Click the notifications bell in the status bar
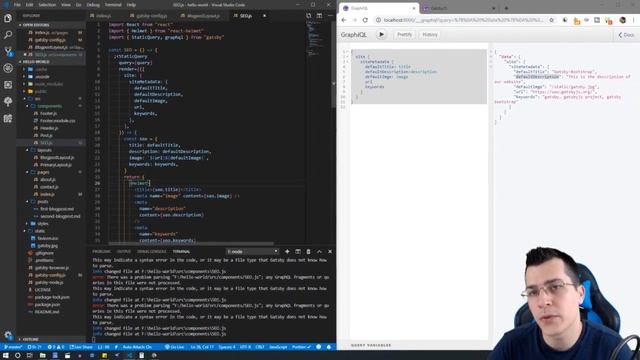Screen dimensions: 640x360 click(329, 347)
